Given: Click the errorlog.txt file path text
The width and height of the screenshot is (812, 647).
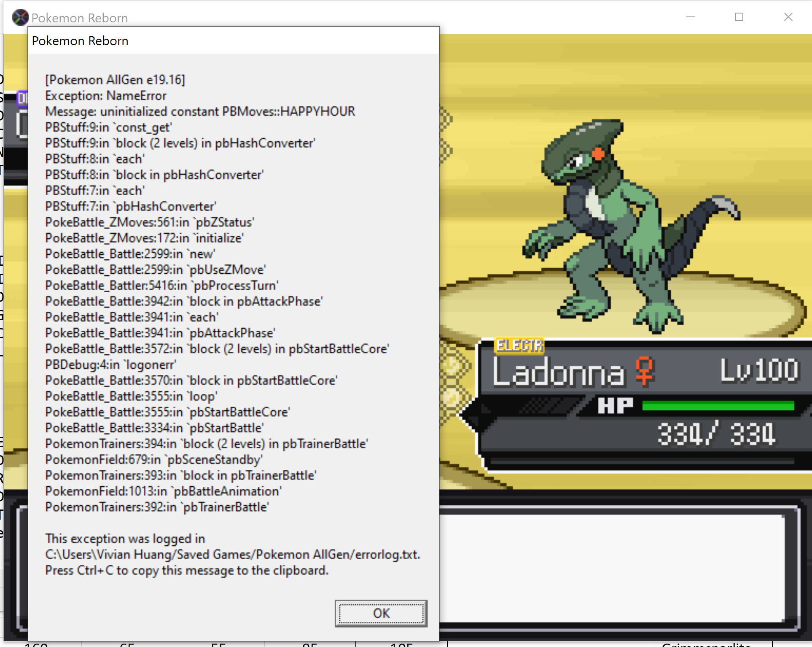Looking at the screenshot, I should [x=233, y=554].
